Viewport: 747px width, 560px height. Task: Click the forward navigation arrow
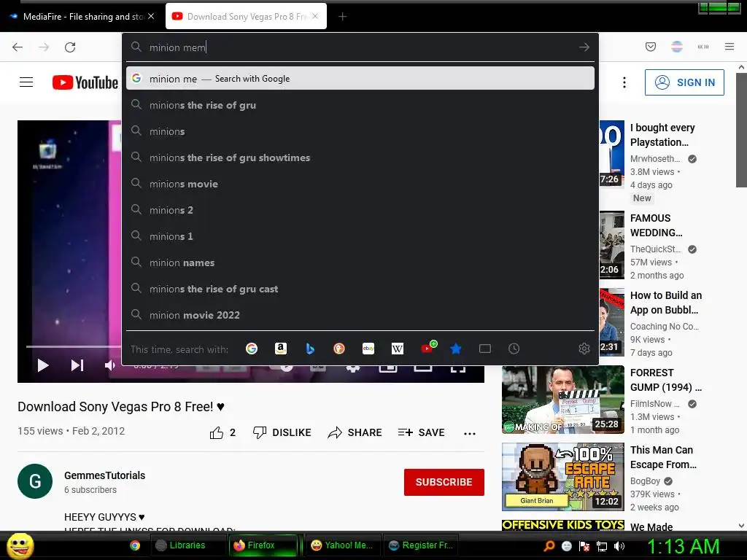(44, 47)
